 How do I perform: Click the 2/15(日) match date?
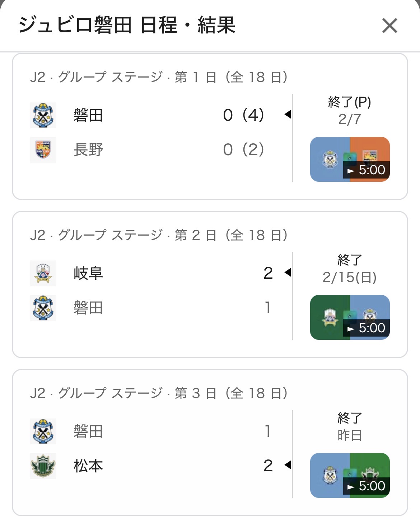[x=350, y=277]
